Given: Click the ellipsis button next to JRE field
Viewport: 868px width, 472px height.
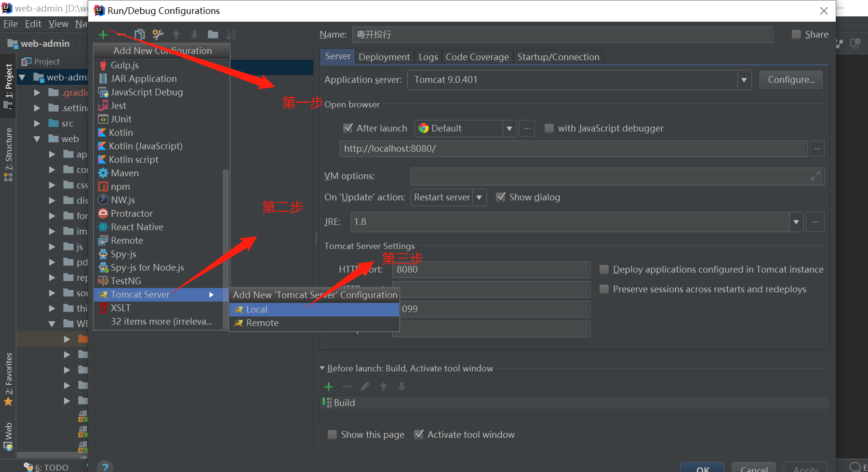Looking at the screenshot, I should [815, 222].
